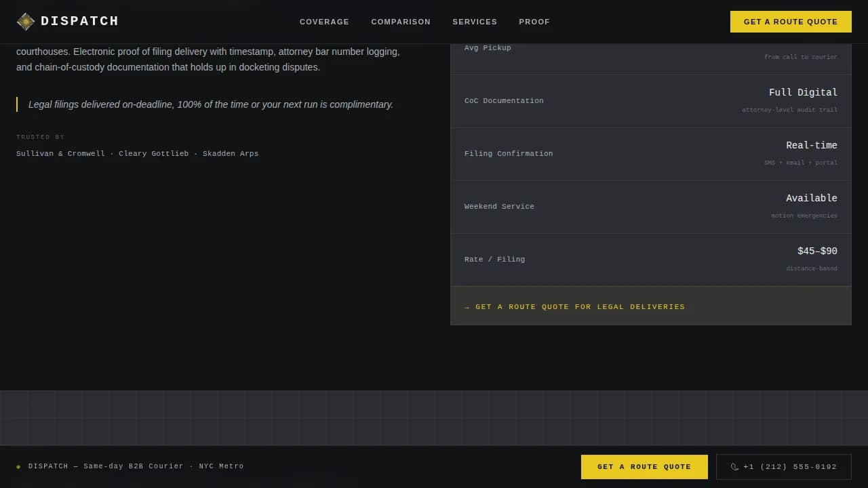Click the DISPATCH wordmark in header
Screen dimensions: 868x488
[79, 22]
